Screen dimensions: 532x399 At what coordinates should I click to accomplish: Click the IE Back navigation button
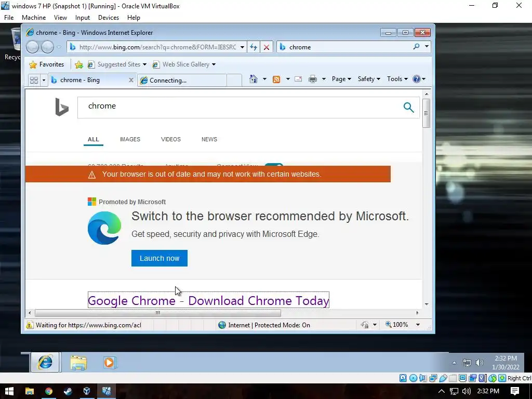tap(32, 47)
